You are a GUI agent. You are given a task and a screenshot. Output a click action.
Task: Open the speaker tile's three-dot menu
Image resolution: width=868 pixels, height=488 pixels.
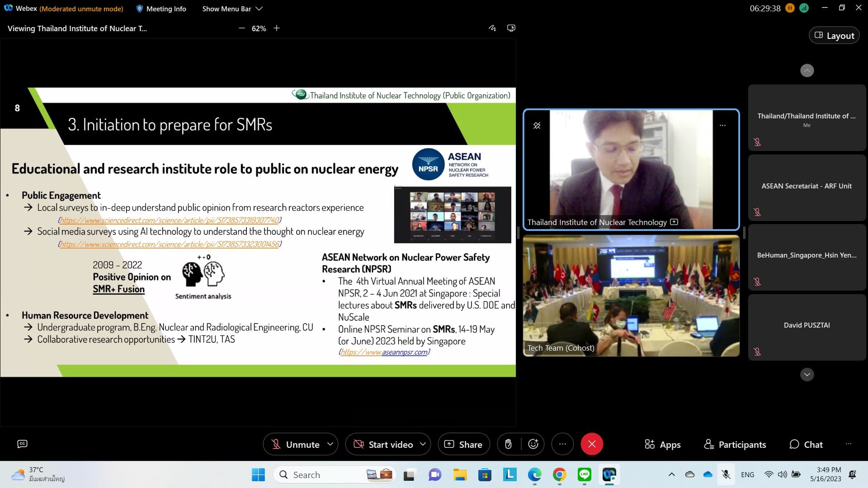[722, 126]
